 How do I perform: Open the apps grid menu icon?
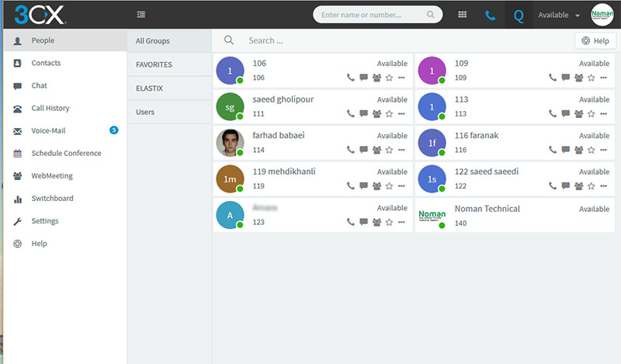pos(463,15)
